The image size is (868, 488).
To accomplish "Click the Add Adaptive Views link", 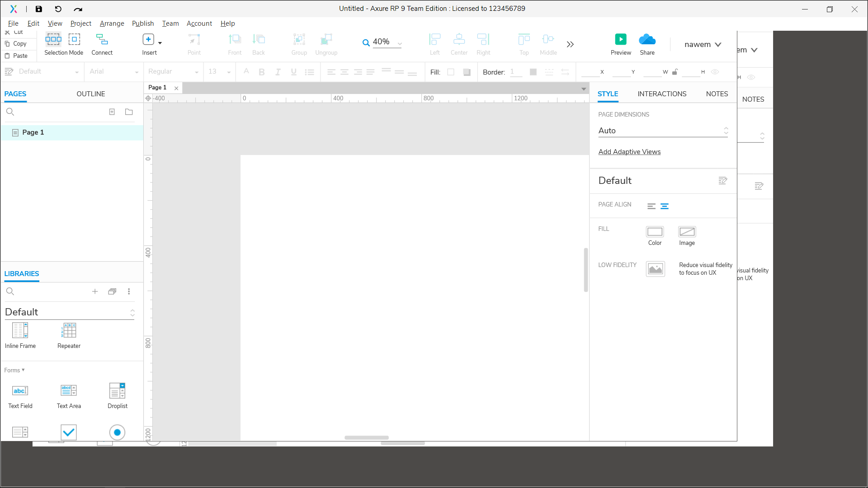I will click(x=629, y=152).
